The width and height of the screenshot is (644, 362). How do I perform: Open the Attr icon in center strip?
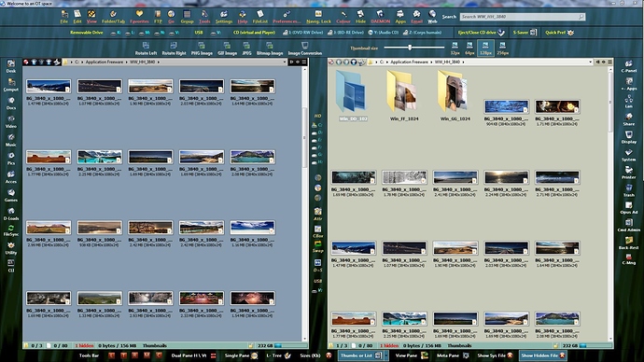coord(318,215)
